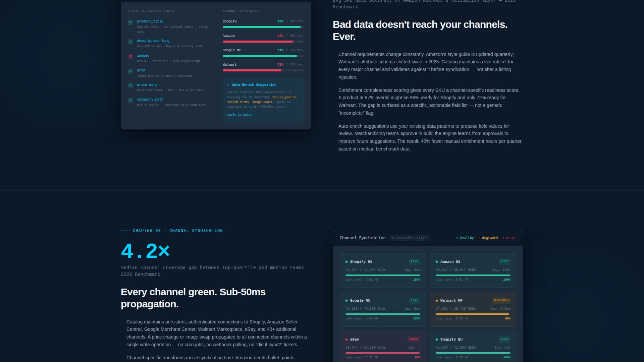
Task: Click the bullet_points missing field text
Action: click(x=284, y=97)
